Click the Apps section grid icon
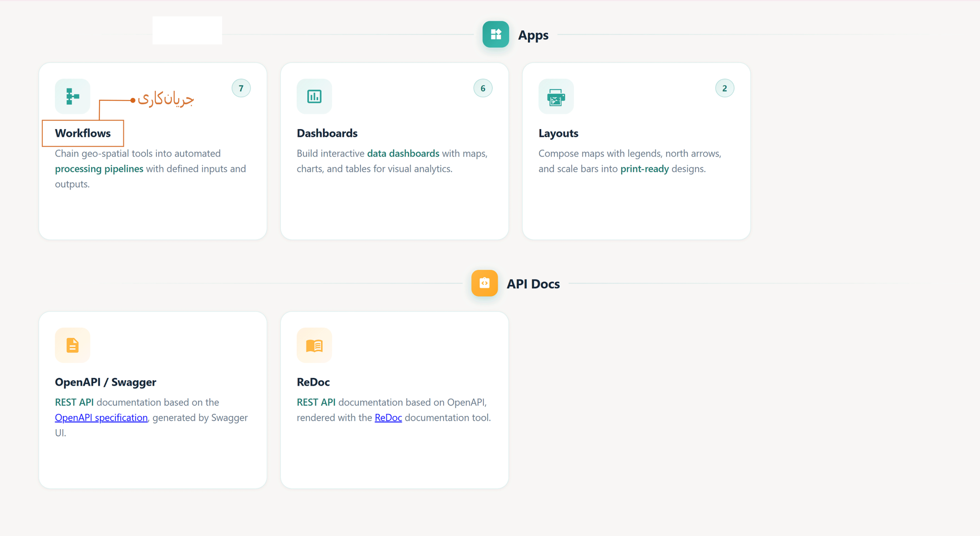The height and width of the screenshot is (536, 980). point(495,34)
